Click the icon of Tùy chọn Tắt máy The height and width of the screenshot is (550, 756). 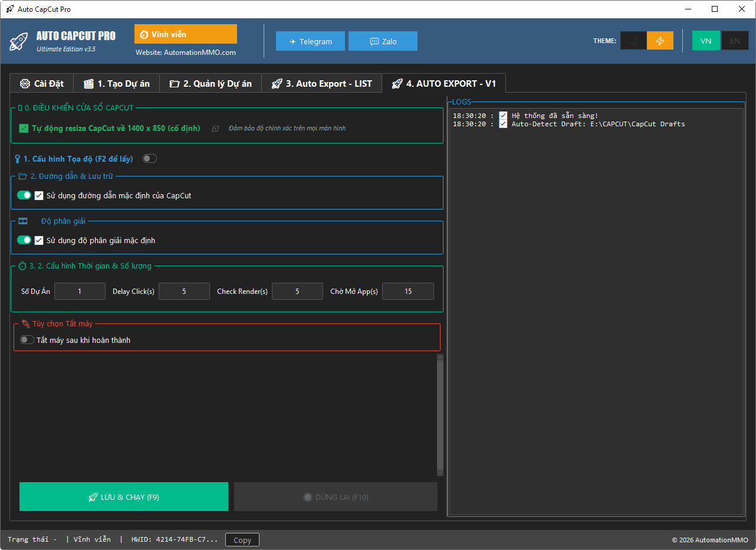tap(25, 324)
